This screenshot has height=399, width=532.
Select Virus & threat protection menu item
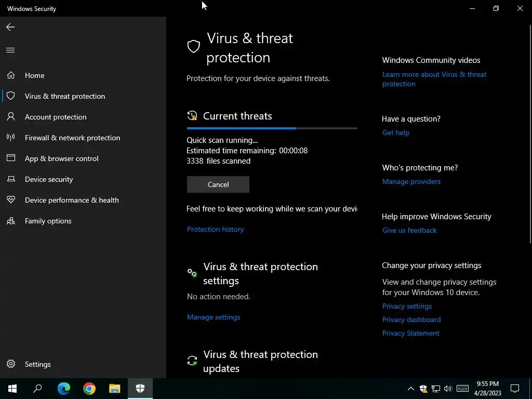[x=83, y=96]
